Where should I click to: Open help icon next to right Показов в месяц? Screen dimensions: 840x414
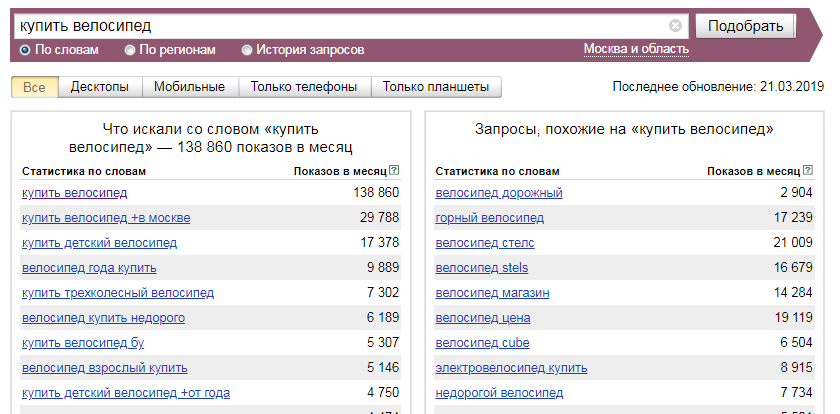pos(808,171)
